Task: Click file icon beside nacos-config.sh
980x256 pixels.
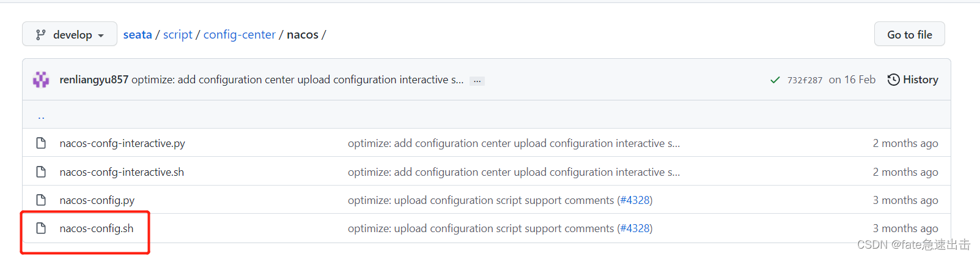Action: tap(41, 228)
